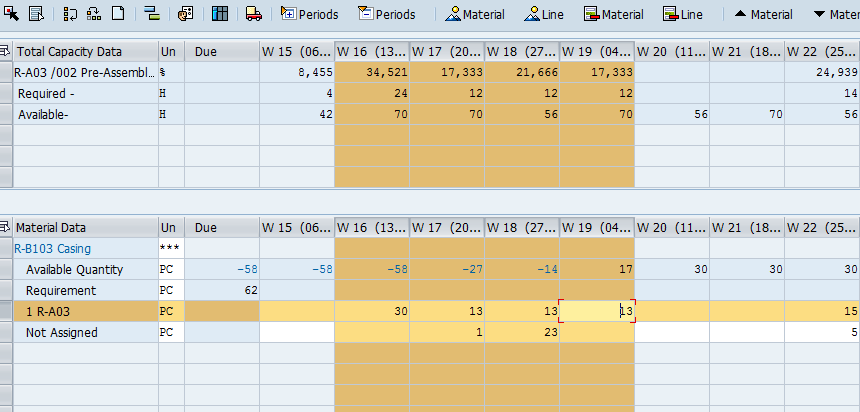Click Not Assigned value 23 in W 18
The image size is (860, 412).
[522, 332]
